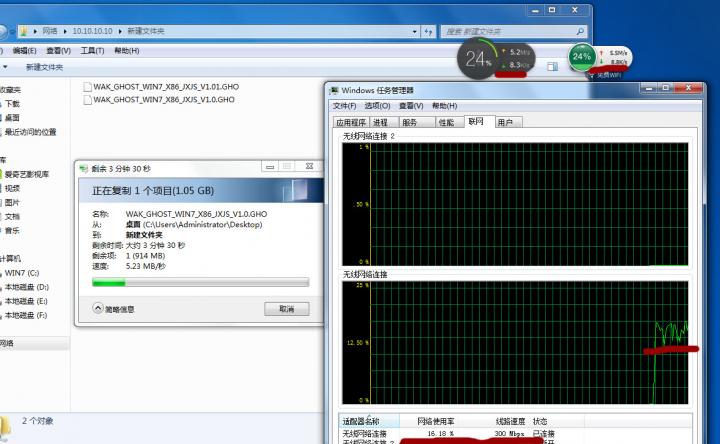Click the dark widget's 5.2 upload speed readout
This screenshot has height=444, width=720.
518,52
